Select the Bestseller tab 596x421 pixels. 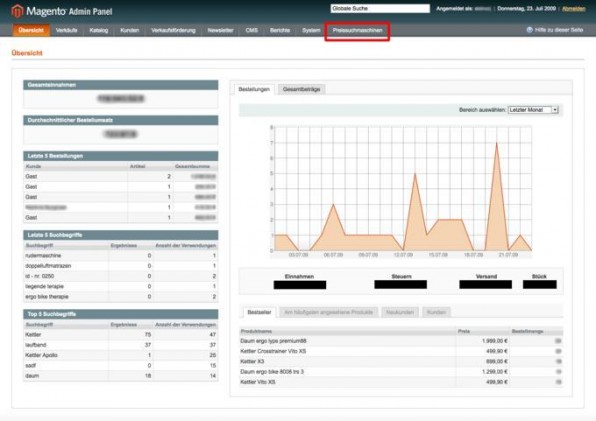[x=259, y=312]
